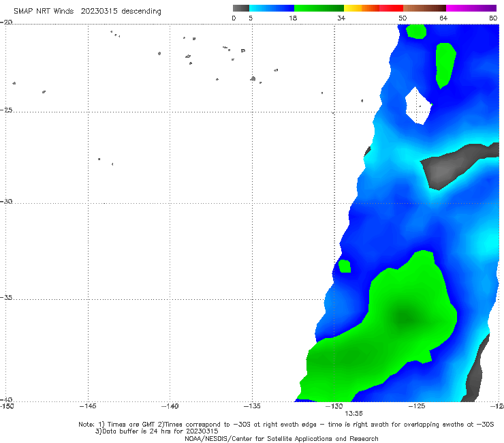This screenshot has height=443, width=504.
Task: Click the color bar label '50'
Action: pyautogui.click(x=403, y=18)
